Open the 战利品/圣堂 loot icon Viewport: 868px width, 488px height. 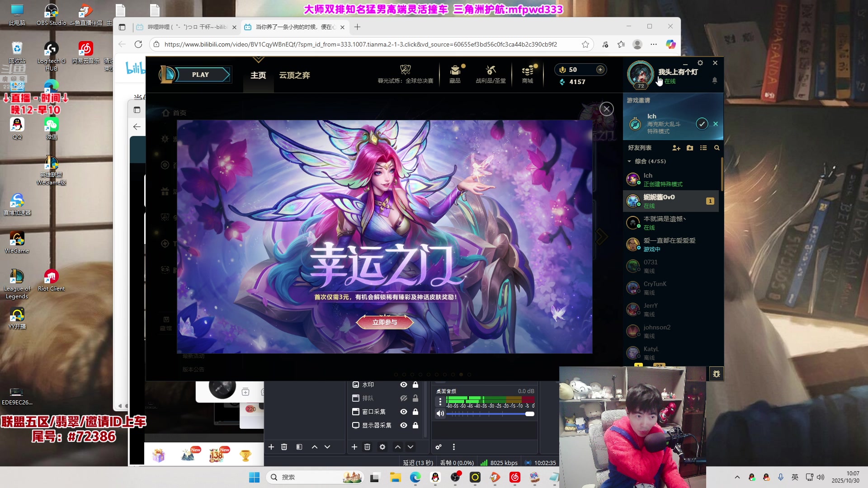pyautogui.click(x=491, y=74)
